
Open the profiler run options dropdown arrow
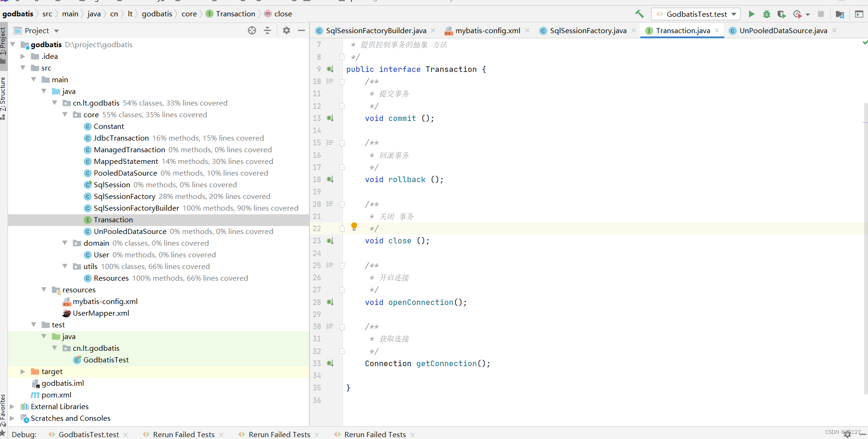pos(808,14)
